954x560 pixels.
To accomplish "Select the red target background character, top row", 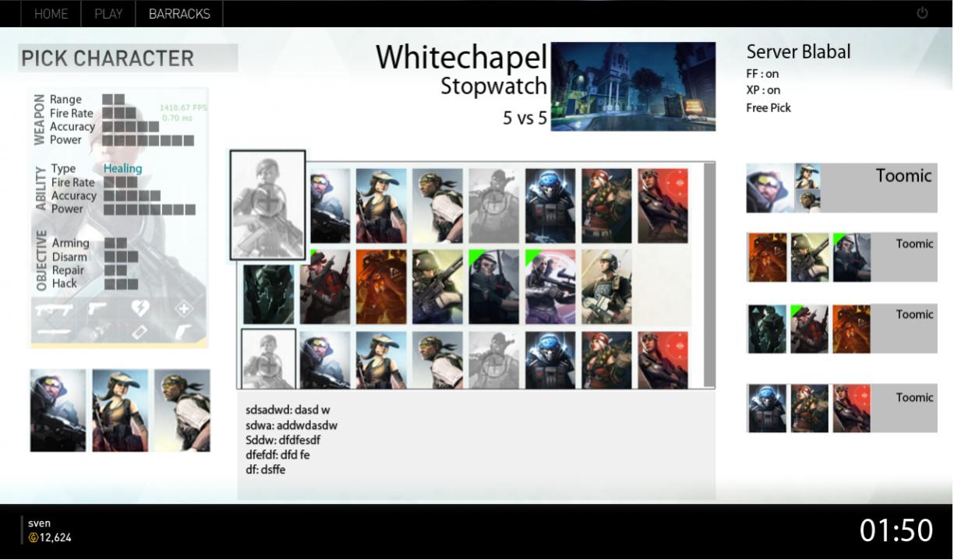I will click(x=662, y=206).
